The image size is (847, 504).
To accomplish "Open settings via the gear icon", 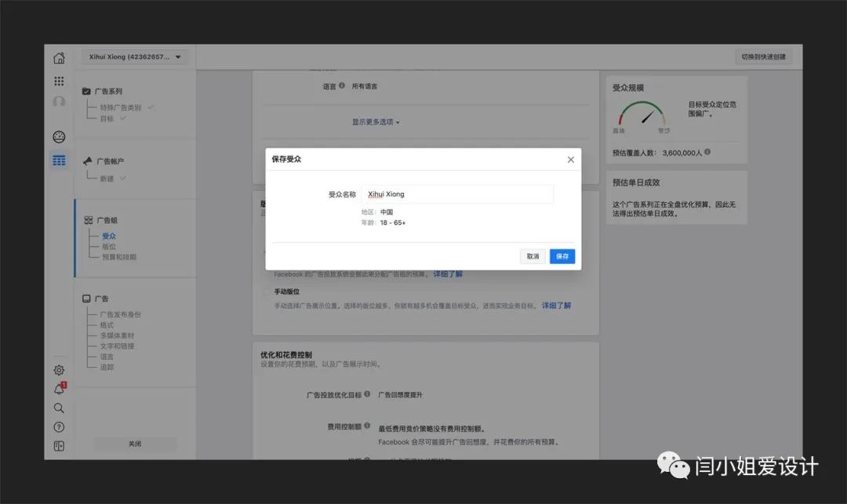I will click(59, 370).
